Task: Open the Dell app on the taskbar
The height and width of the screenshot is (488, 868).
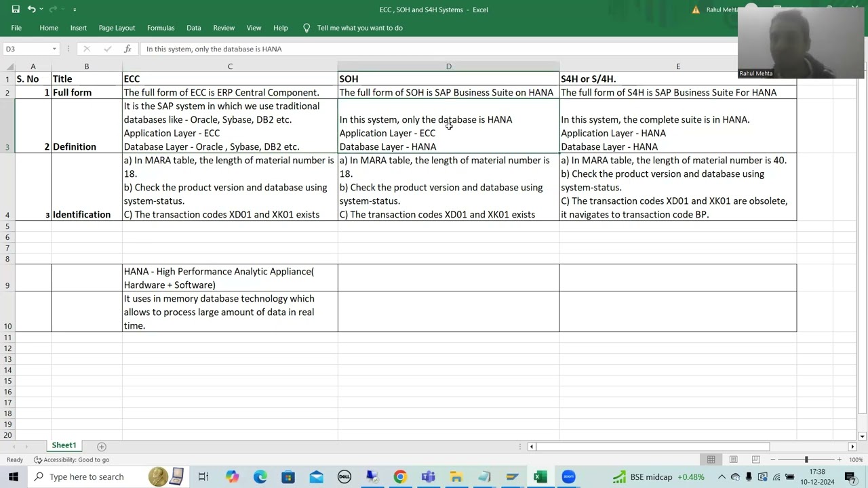Action: click(x=344, y=476)
